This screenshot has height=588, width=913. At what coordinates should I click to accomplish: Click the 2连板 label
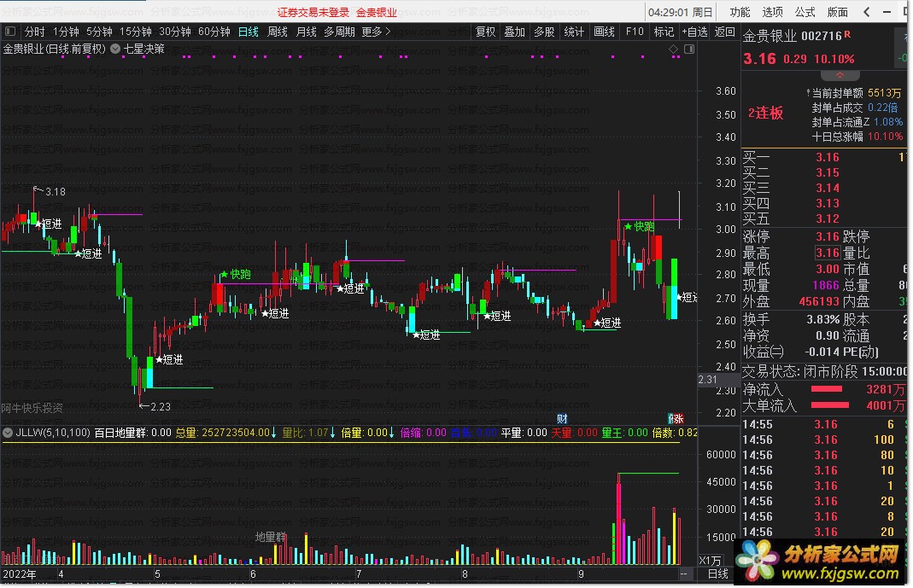(766, 113)
